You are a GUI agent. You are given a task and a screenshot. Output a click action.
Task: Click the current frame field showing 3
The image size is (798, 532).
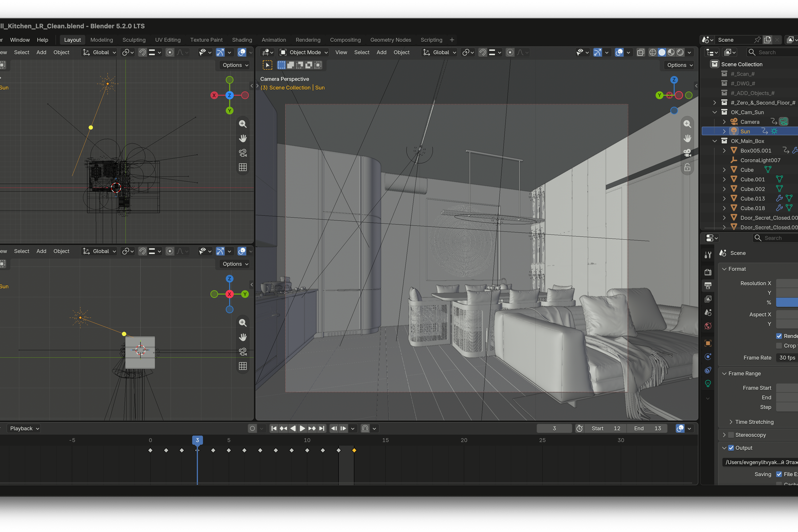554,429
